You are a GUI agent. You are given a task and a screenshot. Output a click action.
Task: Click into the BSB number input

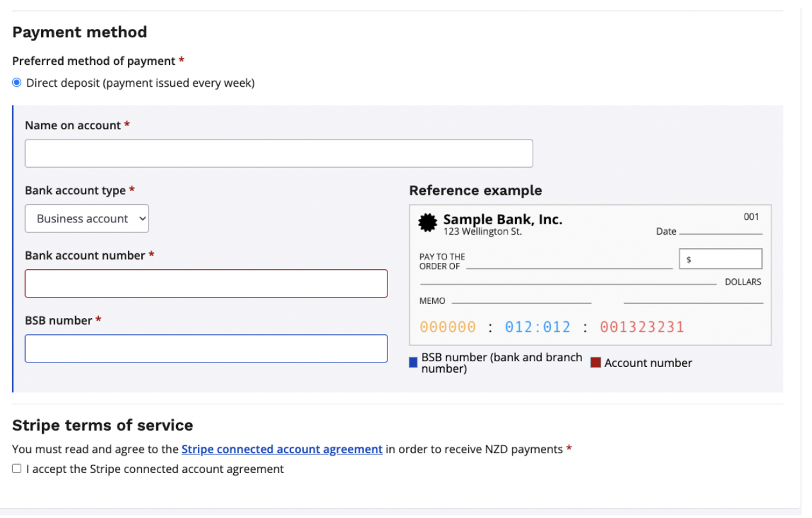[x=206, y=348]
